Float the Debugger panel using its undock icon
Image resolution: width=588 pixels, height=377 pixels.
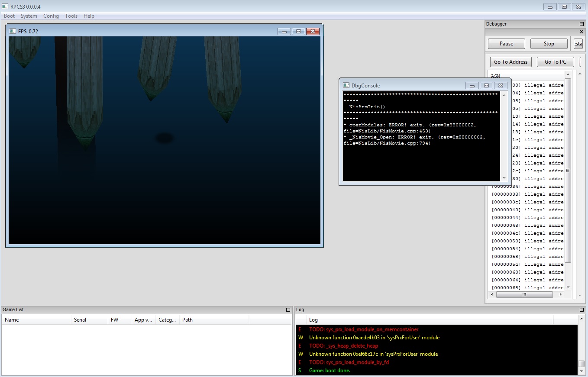coord(582,24)
